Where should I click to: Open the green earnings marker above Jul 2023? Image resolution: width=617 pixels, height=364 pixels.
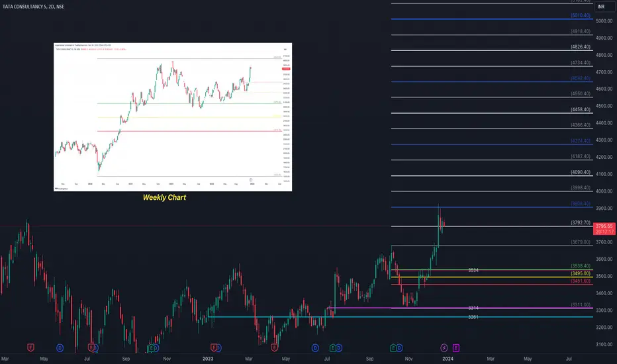point(333,348)
